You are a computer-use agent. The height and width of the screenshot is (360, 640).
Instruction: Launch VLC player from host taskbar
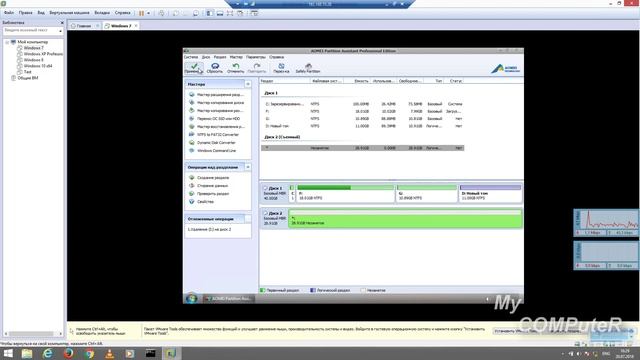coord(109,353)
